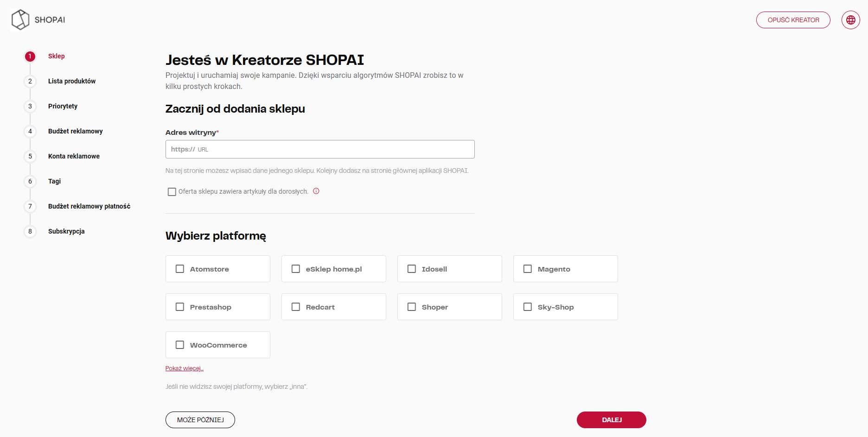The image size is (868, 437).
Task: Tick the Atomstore platform checkbox
Action: point(180,269)
